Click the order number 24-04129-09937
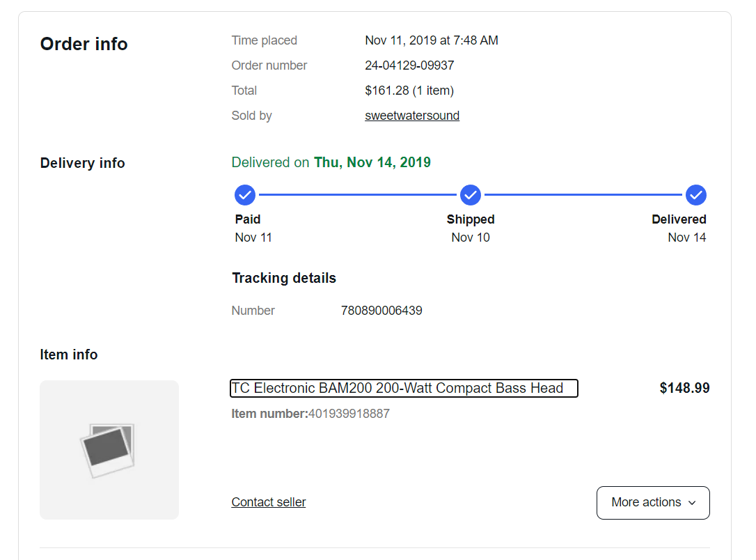 (409, 65)
